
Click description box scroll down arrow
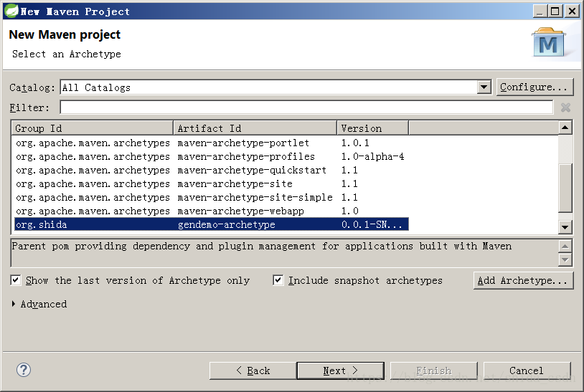tap(565, 259)
